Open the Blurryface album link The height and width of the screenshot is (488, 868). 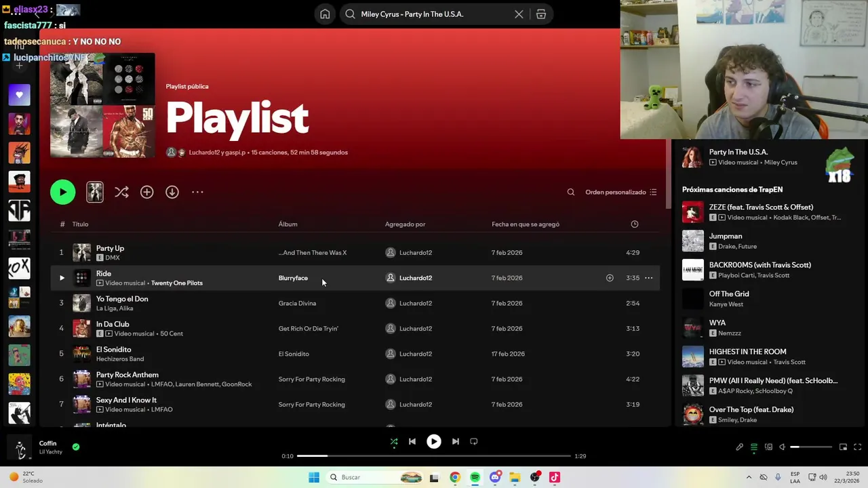pos(293,278)
